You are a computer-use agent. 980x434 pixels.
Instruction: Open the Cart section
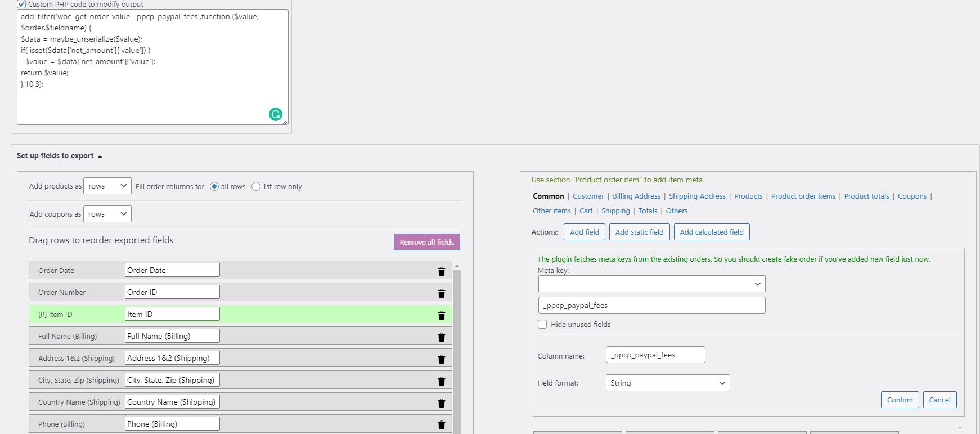click(x=586, y=211)
